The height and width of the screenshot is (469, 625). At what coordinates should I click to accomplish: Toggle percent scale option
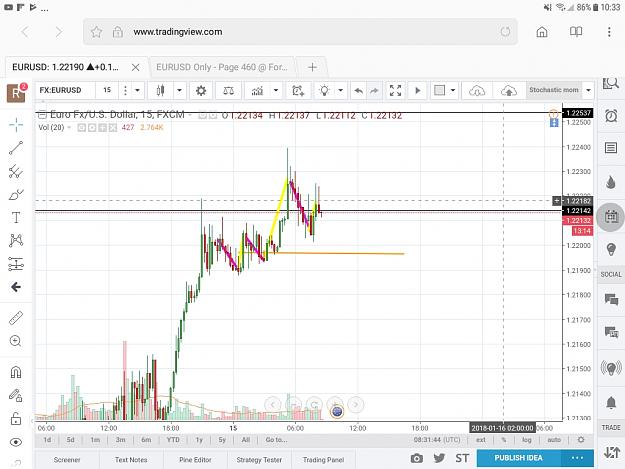point(504,440)
